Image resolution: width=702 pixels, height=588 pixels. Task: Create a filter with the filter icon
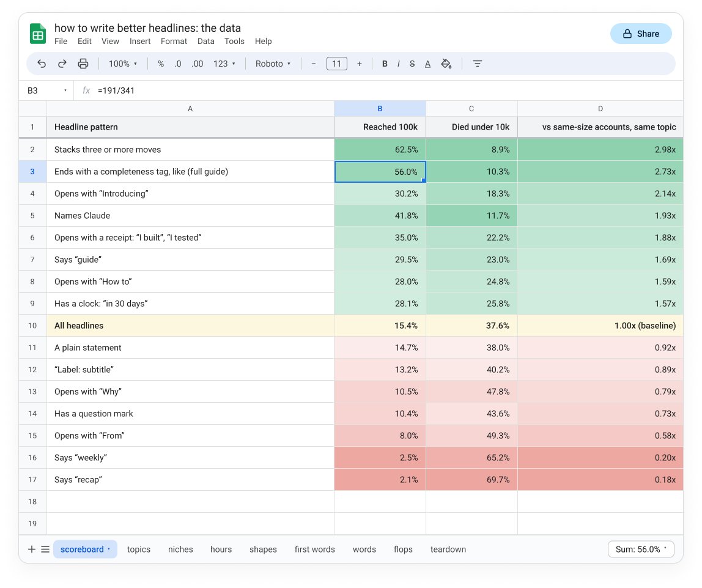[x=477, y=64]
